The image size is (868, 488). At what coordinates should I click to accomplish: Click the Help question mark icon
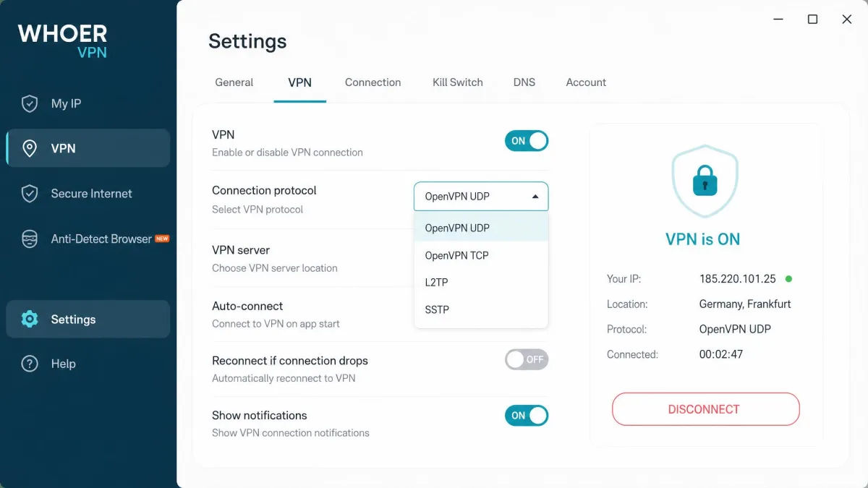[30, 364]
